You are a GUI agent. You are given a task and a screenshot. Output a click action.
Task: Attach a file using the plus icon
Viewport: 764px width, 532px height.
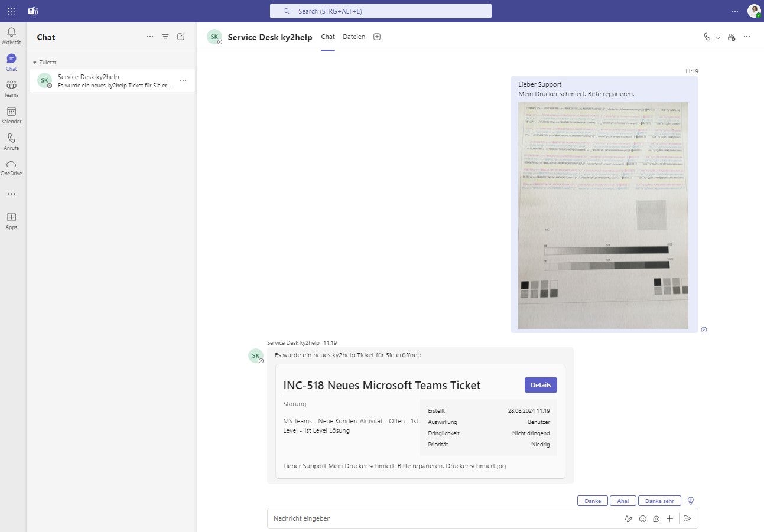[669, 518]
